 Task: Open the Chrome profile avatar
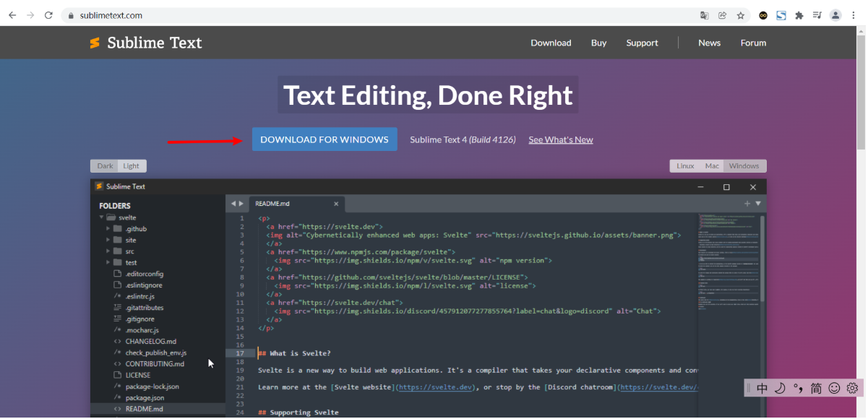pos(835,15)
